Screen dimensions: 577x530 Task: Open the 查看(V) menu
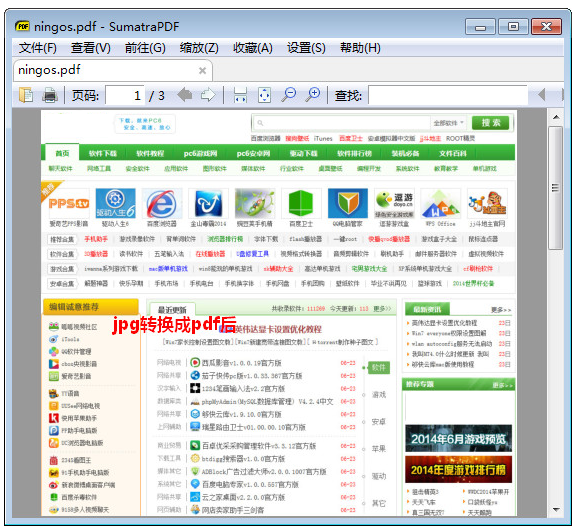[91, 48]
